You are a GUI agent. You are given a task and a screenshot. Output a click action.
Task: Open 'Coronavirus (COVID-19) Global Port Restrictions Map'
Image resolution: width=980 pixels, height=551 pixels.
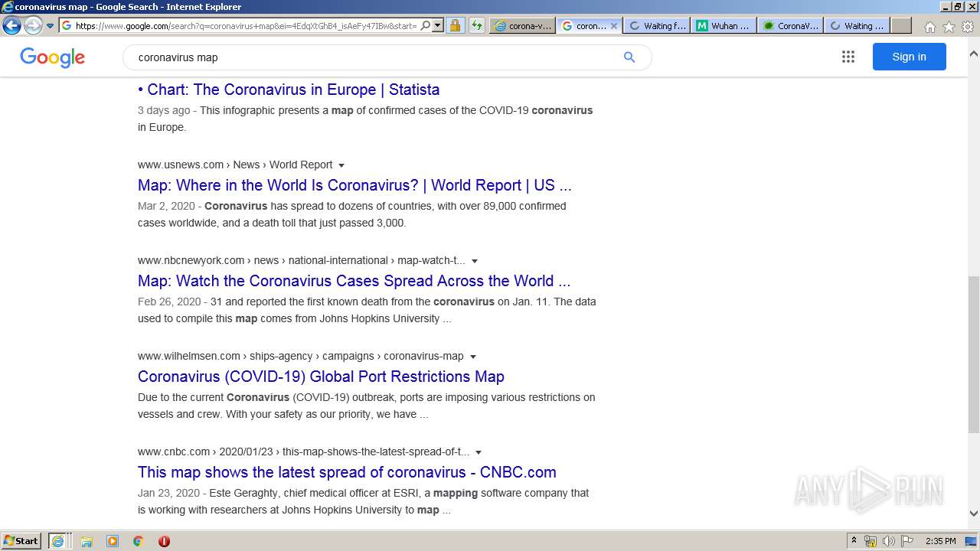[321, 377]
